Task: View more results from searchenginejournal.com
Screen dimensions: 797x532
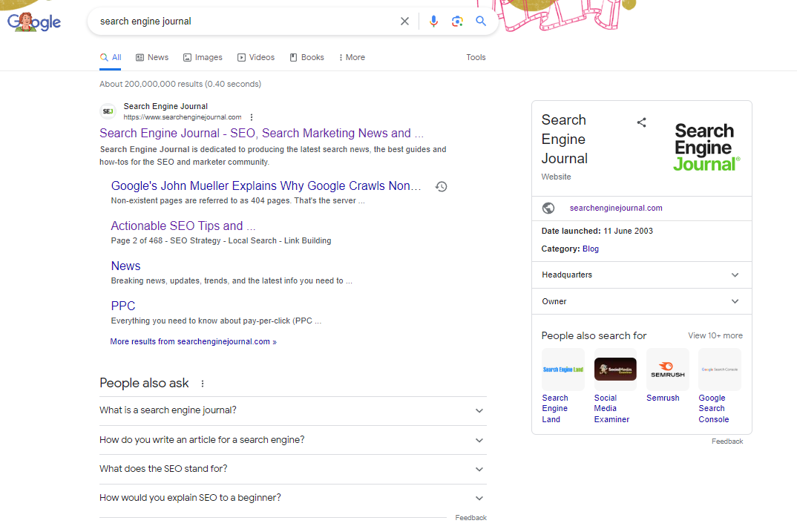Action: 193,341
